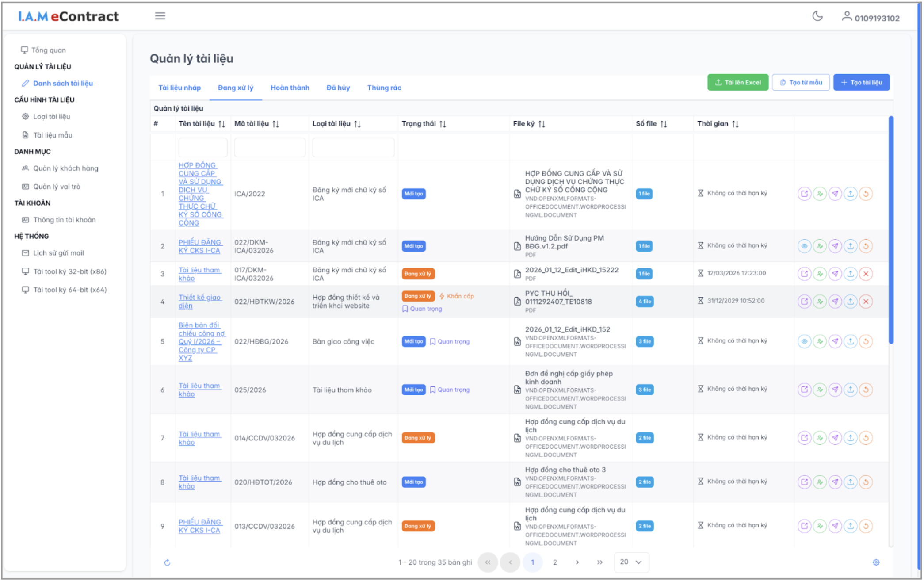This screenshot has height=581, width=924.
Task: Click the signer icon in row 4
Action: click(x=820, y=302)
